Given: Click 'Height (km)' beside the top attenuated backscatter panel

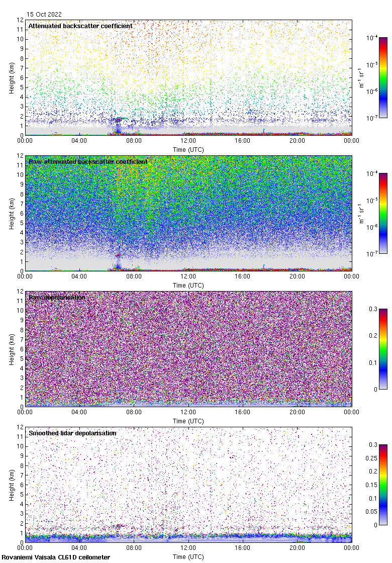Looking at the screenshot, I should [x=12, y=77].
